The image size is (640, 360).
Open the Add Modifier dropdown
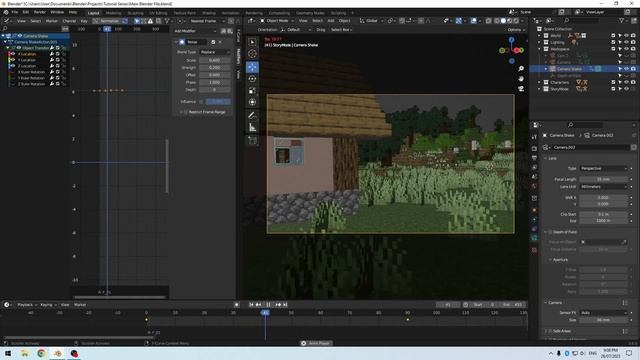point(195,31)
